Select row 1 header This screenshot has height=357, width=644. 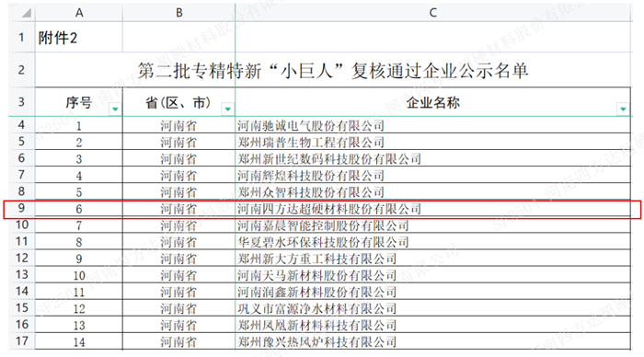21,38
